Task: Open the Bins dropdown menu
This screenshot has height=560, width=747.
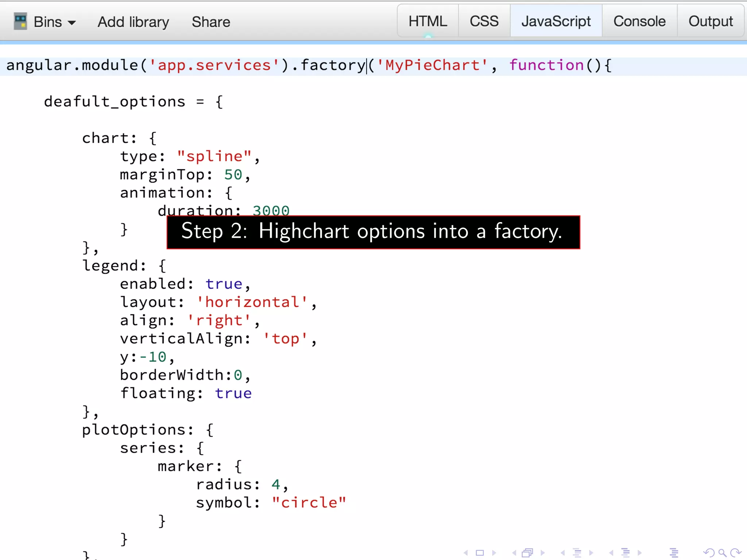Action: pyautogui.click(x=55, y=22)
